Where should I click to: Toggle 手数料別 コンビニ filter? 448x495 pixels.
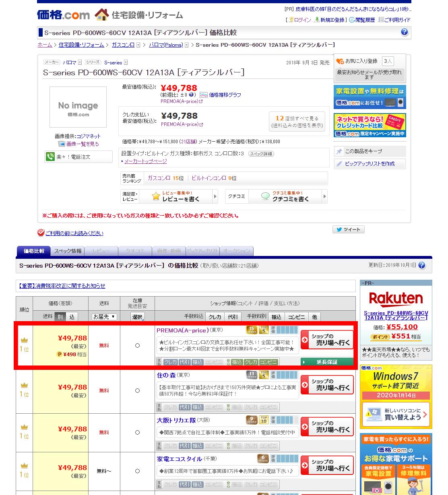pos(296,317)
